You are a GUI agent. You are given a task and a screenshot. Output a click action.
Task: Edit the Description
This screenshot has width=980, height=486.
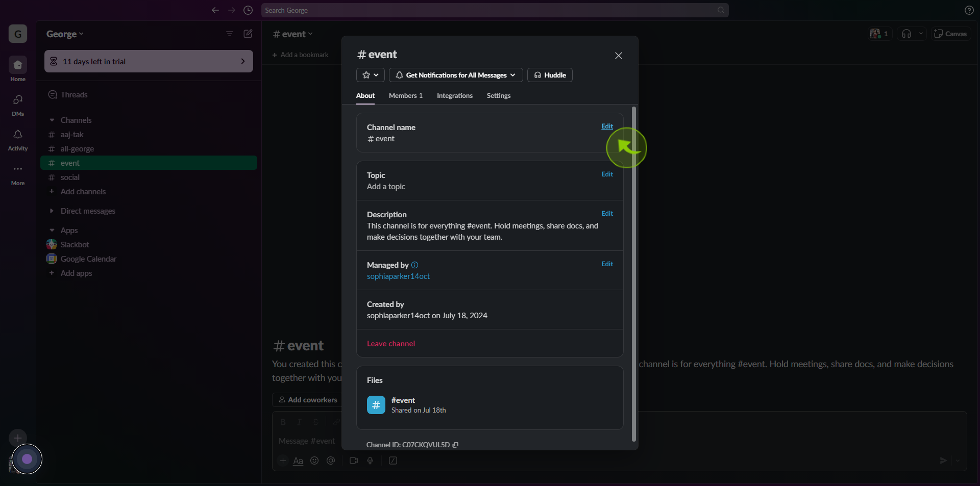point(607,214)
